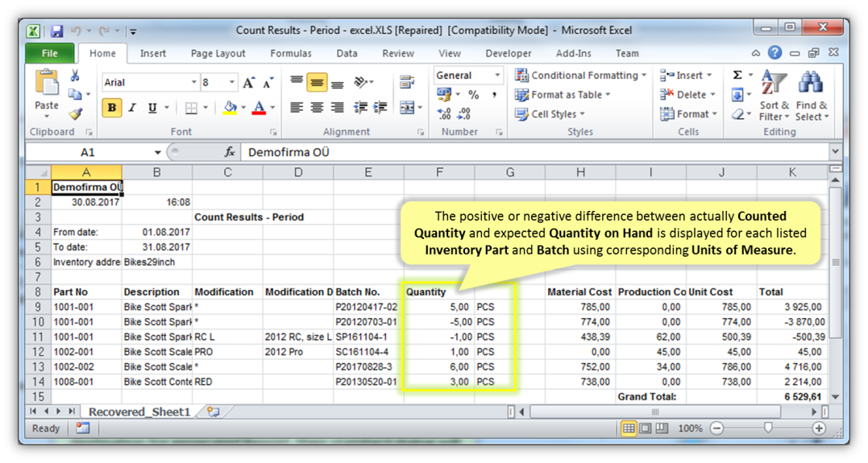
Task: Switch to the Page Layout tab
Action: 218,53
